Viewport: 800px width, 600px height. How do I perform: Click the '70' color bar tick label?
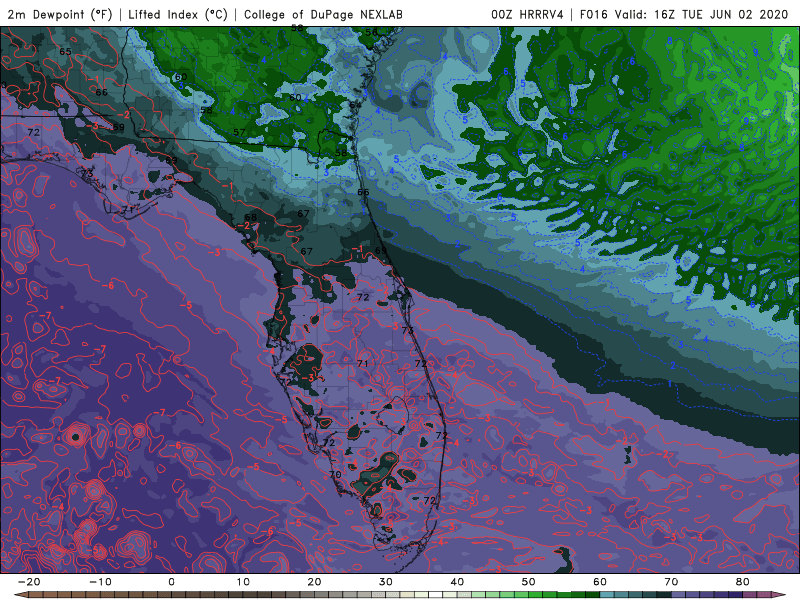[671, 582]
